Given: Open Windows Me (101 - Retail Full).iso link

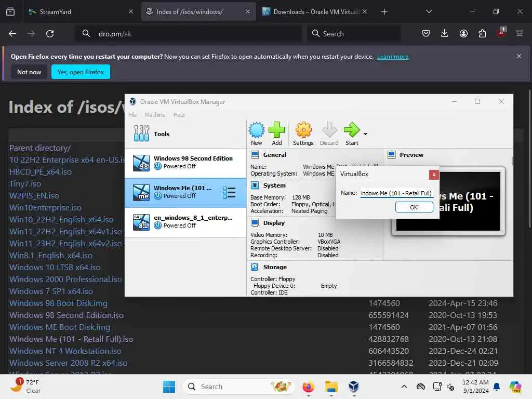Looking at the screenshot, I should point(71,339).
